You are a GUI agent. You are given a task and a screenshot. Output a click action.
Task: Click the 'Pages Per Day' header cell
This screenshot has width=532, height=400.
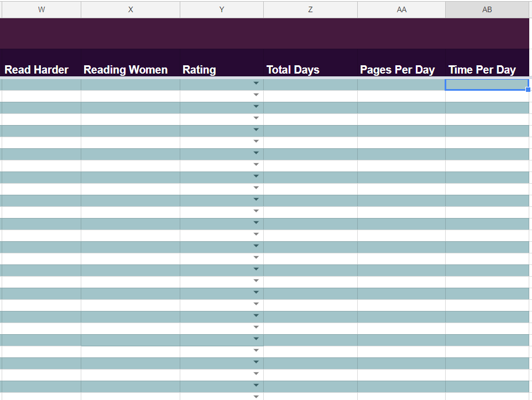(x=401, y=63)
